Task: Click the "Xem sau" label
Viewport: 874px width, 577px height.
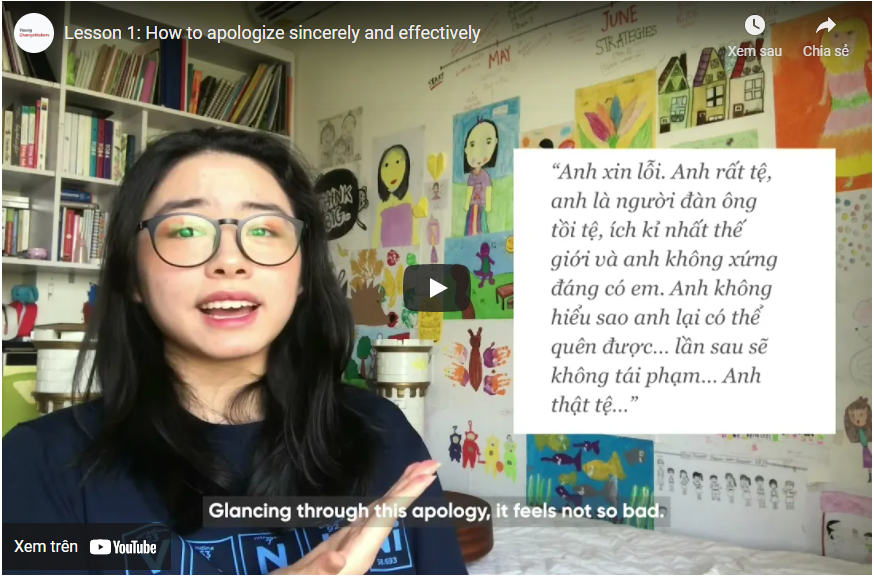Action: pos(754,51)
